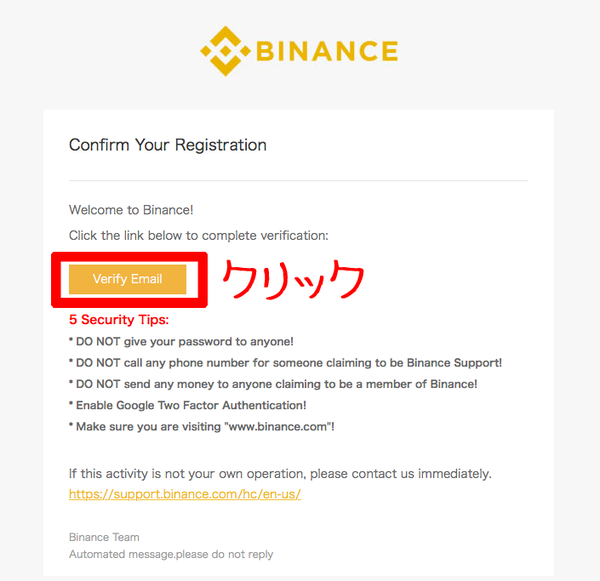The width and height of the screenshot is (600, 581).
Task: Click the 5 Security Tips heading
Action: (119, 320)
